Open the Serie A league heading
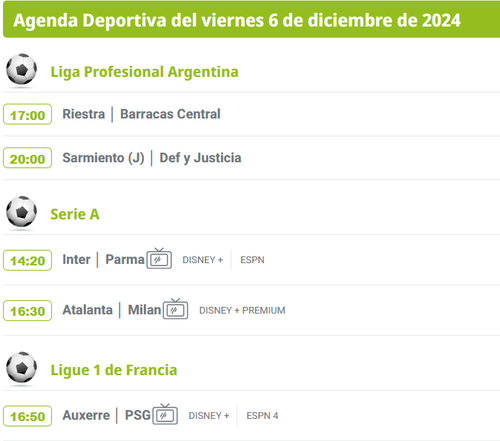Viewport: 500px width, 441px height. click(75, 214)
